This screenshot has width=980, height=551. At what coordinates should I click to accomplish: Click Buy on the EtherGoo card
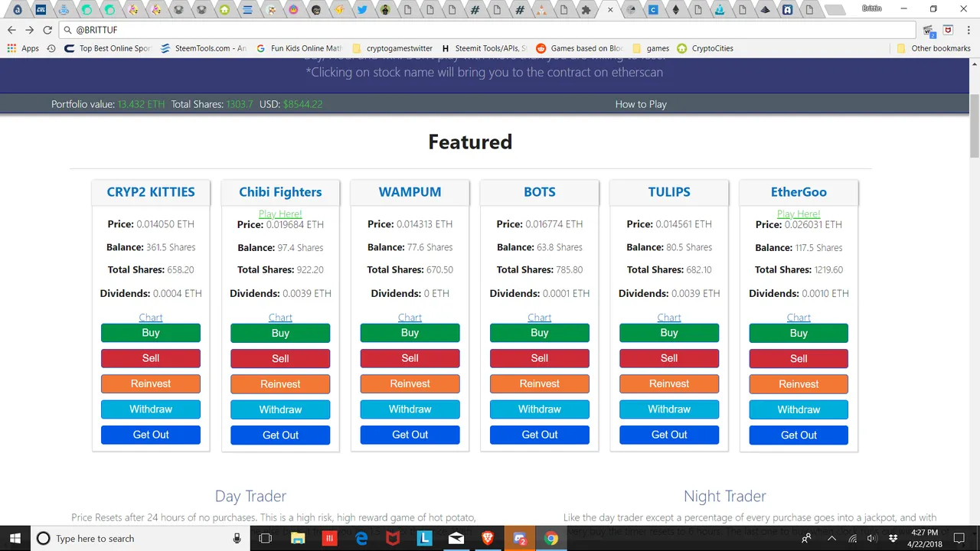click(x=799, y=333)
